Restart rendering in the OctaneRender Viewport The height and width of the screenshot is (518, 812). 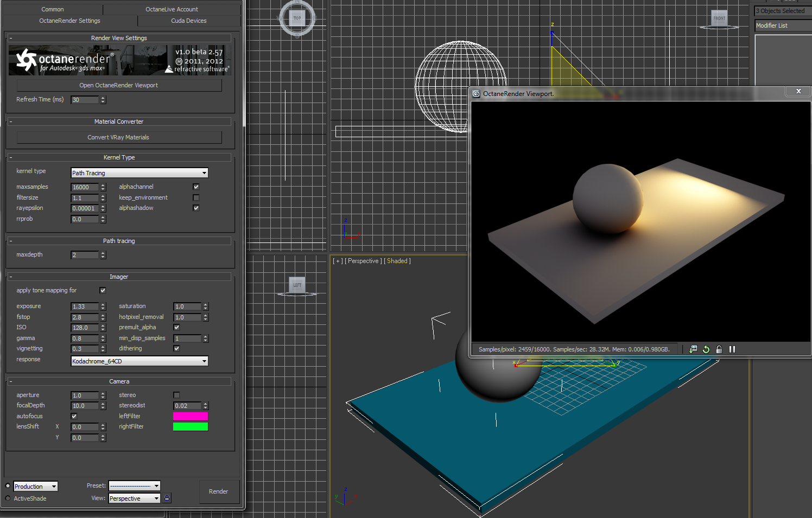[x=706, y=349]
